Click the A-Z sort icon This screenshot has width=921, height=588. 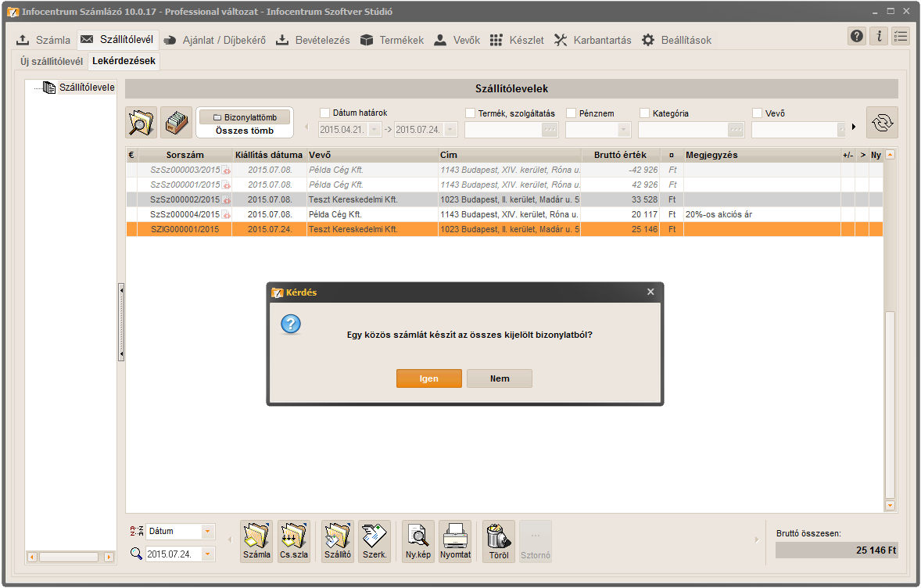(136, 531)
